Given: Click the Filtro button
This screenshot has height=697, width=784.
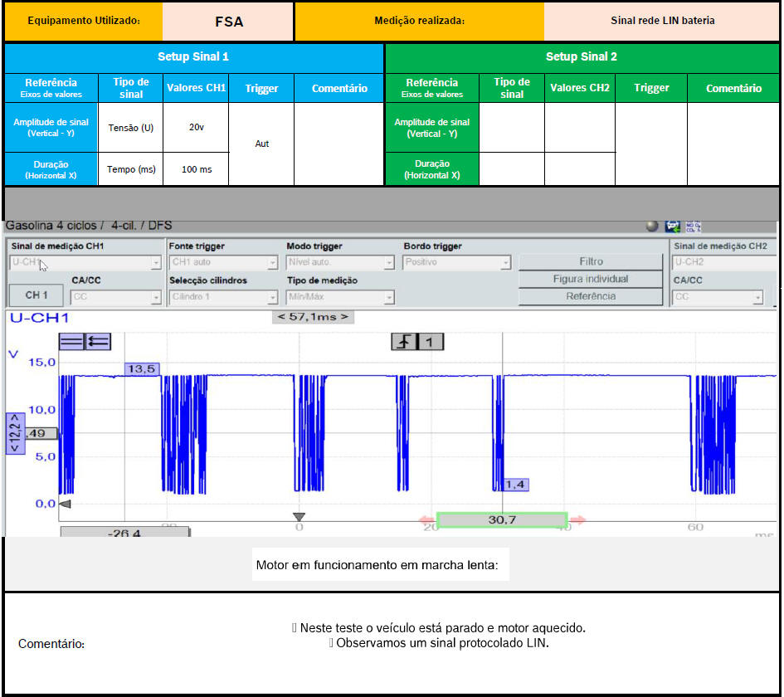Looking at the screenshot, I should [591, 262].
